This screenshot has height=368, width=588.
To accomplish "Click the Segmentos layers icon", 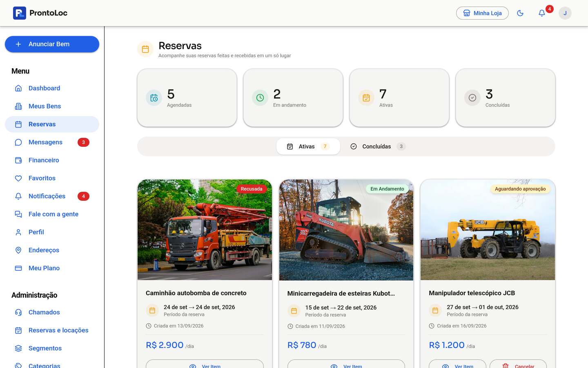I will [18, 348].
